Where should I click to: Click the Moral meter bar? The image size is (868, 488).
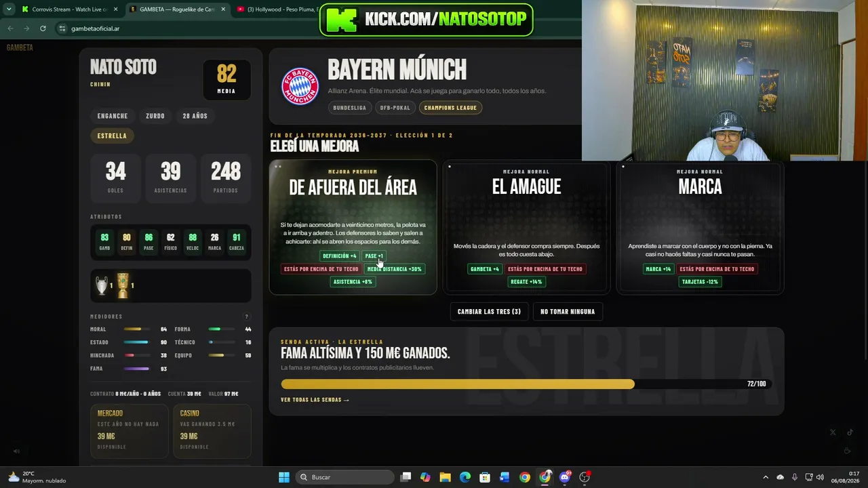[x=136, y=329]
